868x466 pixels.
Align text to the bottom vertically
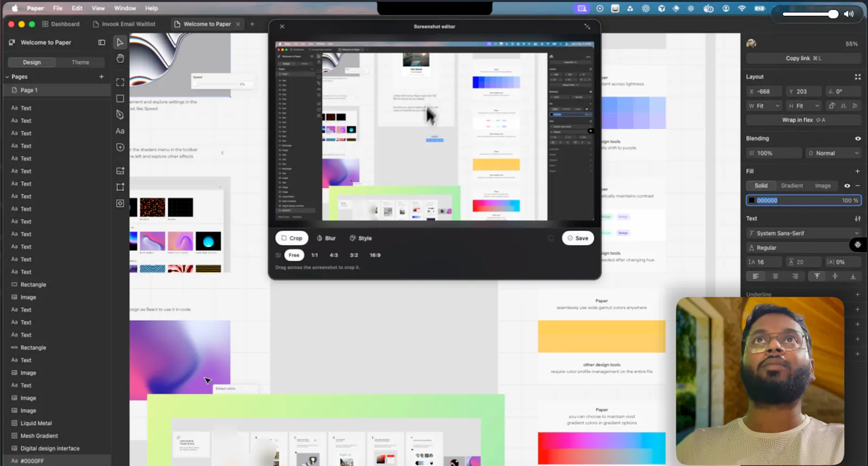tap(853, 277)
